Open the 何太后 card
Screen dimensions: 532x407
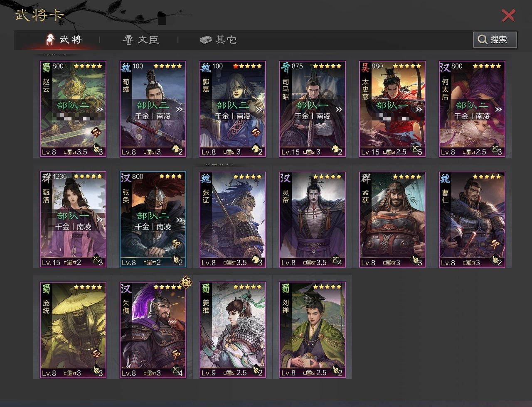[x=472, y=109]
